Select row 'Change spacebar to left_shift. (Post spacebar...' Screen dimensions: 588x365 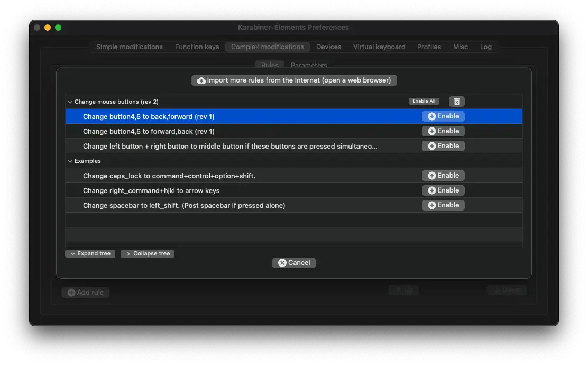click(x=293, y=205)
